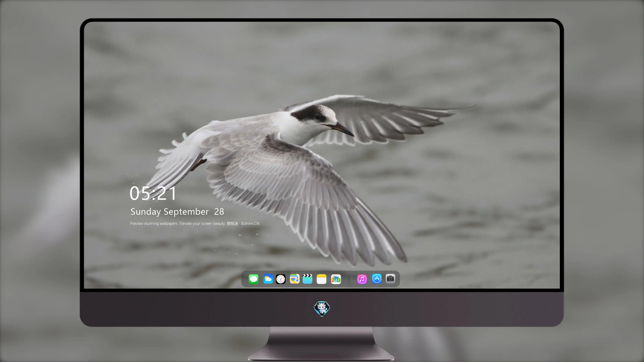Launch the Videos clapperboard app
The height and width of the screenshot is (362, 644).
308,279
